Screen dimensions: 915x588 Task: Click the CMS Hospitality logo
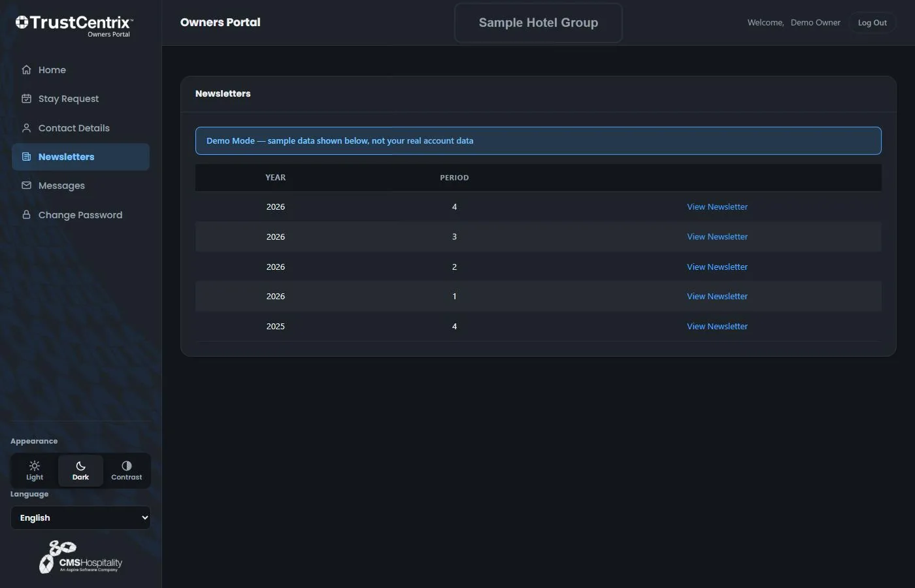click(80, 557)
